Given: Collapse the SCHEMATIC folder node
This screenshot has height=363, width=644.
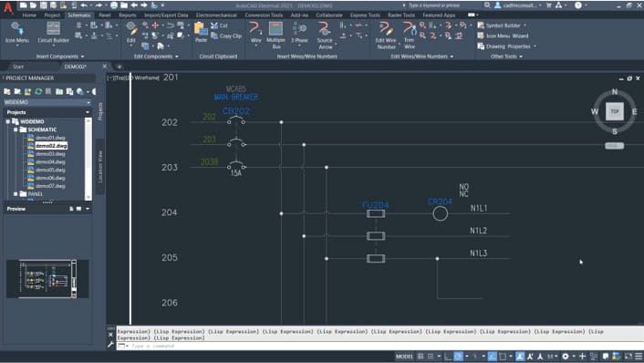Looking at the screenshot, I should click(x=16, y=130).
